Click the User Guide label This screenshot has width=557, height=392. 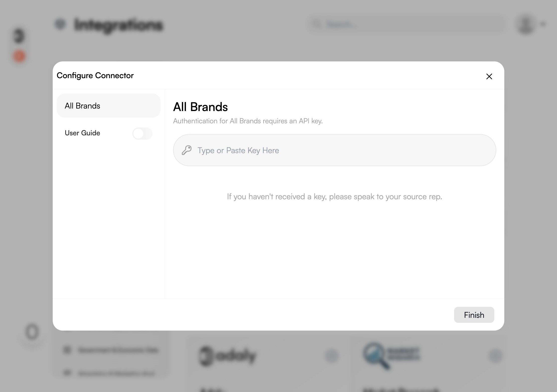[x=82, y=133]
